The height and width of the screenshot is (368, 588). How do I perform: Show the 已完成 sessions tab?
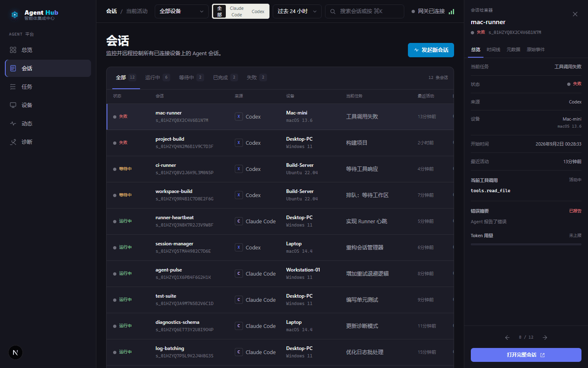pos(225,78)
